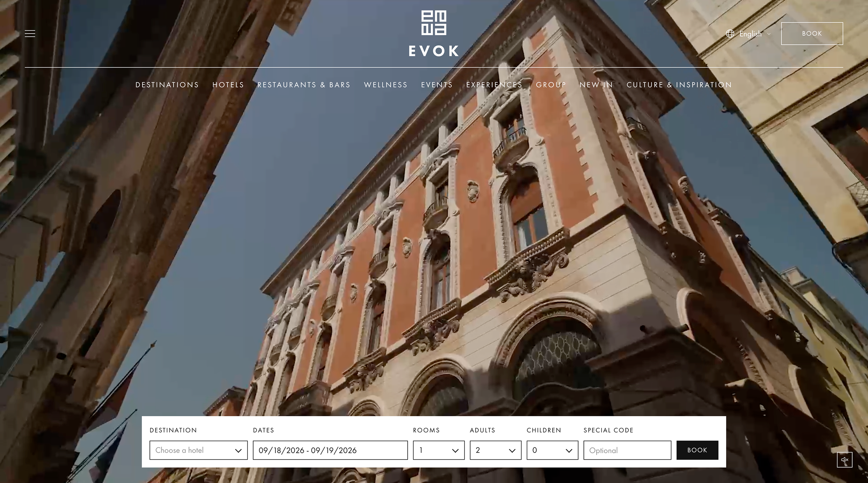Click the globe language icon

click(730, 34)
